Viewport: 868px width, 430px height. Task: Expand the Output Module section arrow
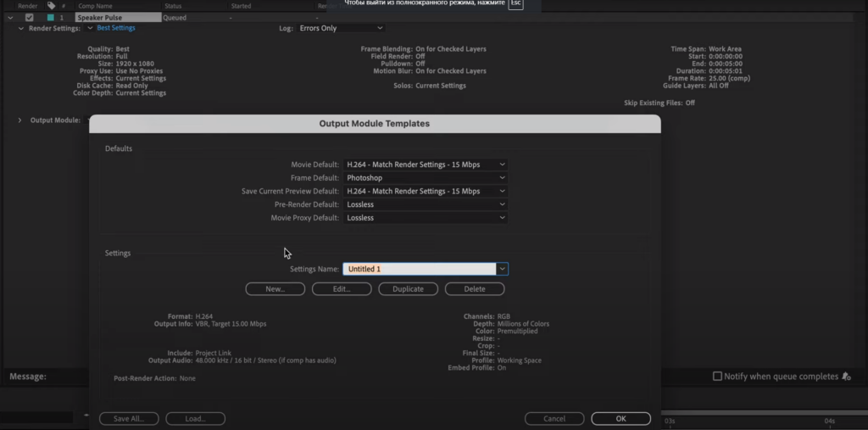tap(20, 120)
